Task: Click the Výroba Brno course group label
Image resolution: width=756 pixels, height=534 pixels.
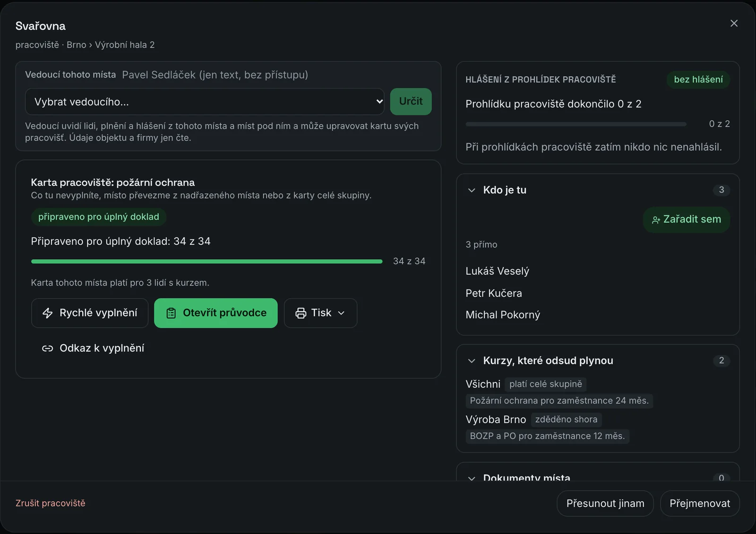Action: pos(496,420)
